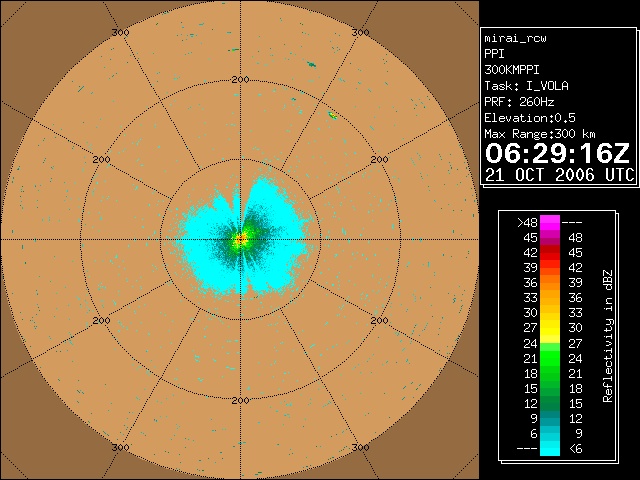Viewport: 640px width, 480px height.
Task: Click the 300 range label at upper right
Action: point(360,33)
